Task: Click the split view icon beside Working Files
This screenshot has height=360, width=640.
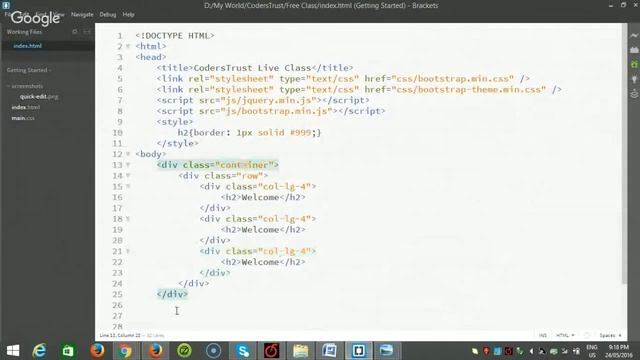Action: click(x=87, y=31)
